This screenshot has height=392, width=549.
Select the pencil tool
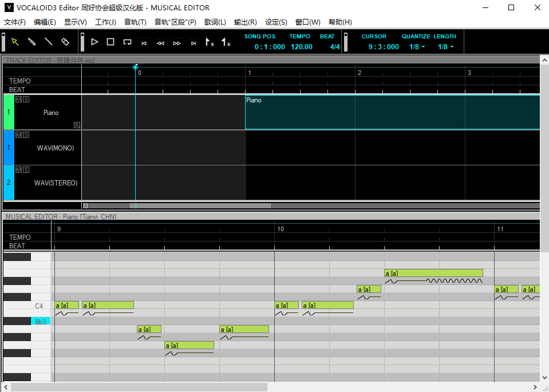click(32, 42)
